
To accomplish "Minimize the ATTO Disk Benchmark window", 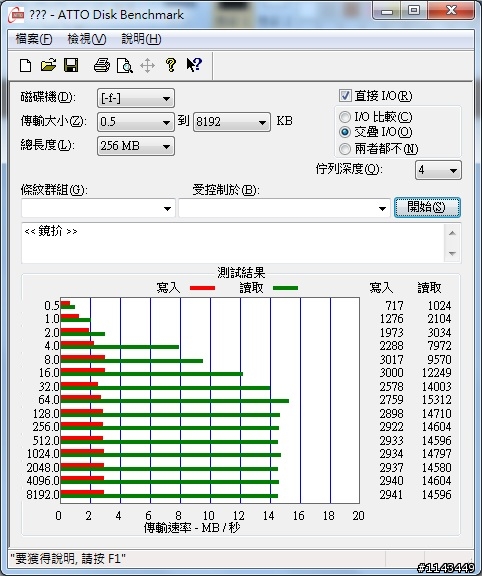I will coord(387,11).
